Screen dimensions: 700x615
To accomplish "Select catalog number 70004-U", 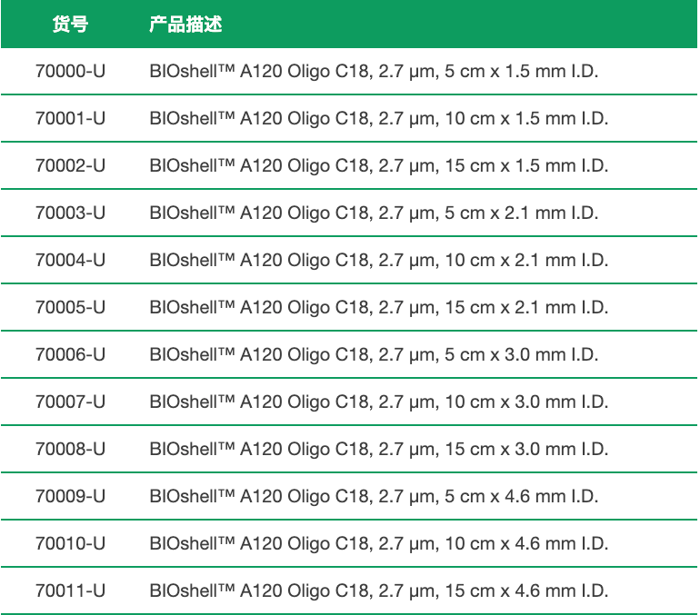I will [71, 261].
